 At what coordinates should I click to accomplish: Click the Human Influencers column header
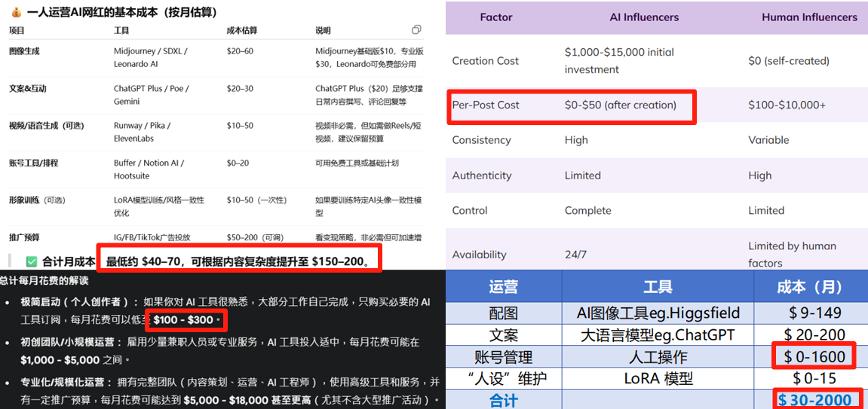click(809, 17)
